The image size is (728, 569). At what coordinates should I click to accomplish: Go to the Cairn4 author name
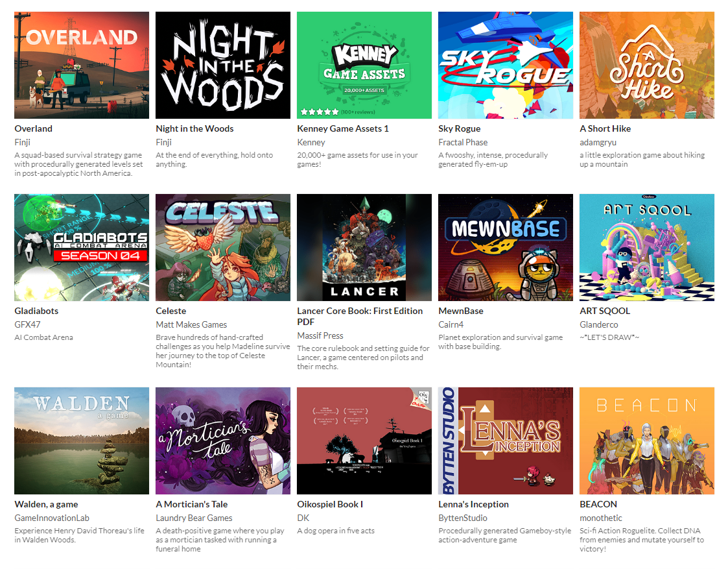tap(451, 324)
